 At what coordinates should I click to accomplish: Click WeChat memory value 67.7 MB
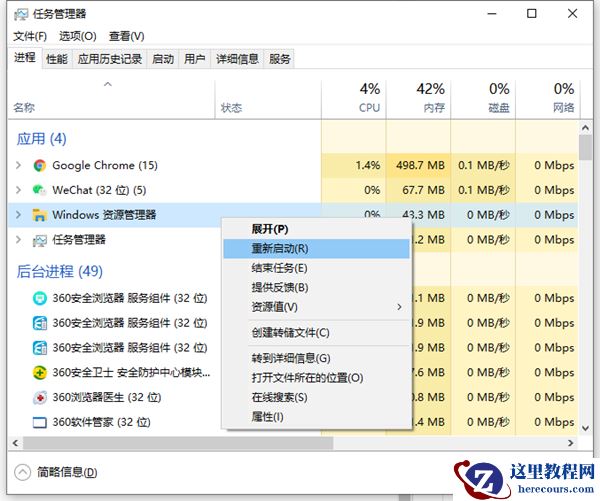point(423,190)
